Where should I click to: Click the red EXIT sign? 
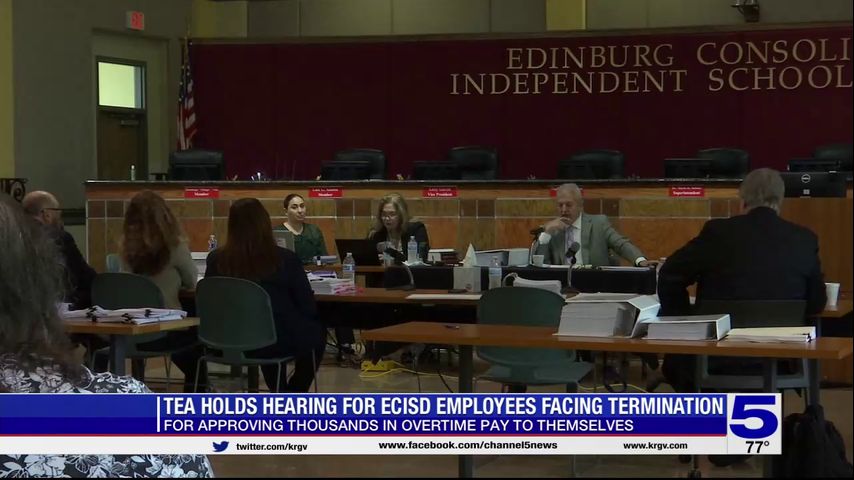point(135,20)
